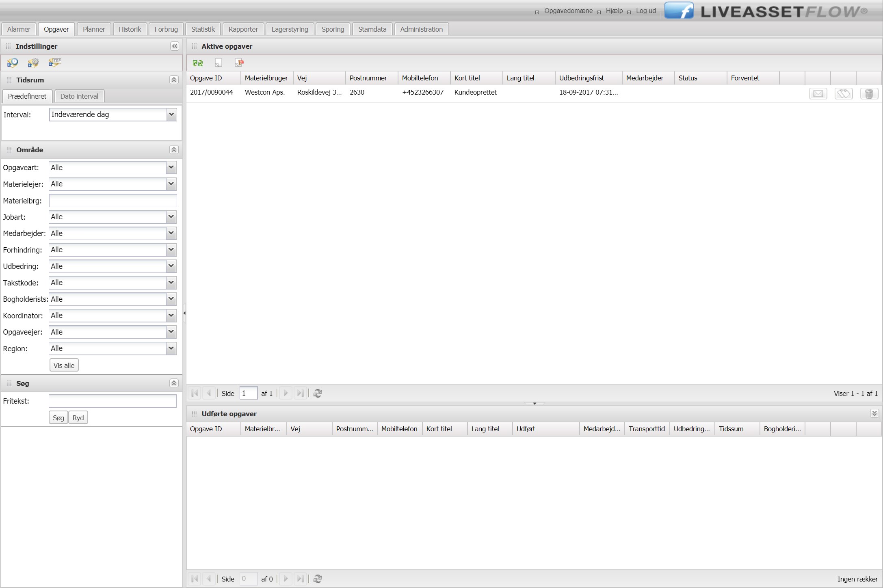Click the Log ud link

(646, 11)
